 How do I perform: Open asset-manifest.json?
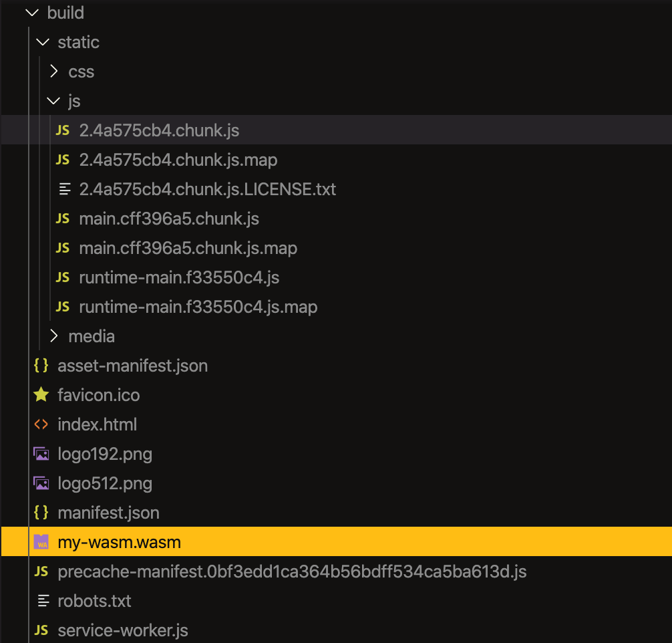pyautogui.click(x=133, y=366)
